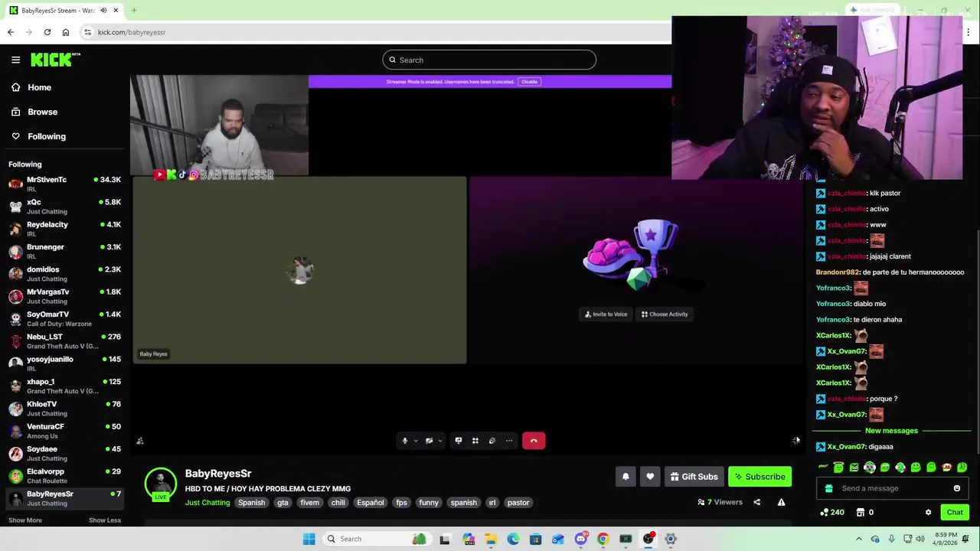Open camera options dropdown arrow
The image size is (980, 551).
pos(439,441)
